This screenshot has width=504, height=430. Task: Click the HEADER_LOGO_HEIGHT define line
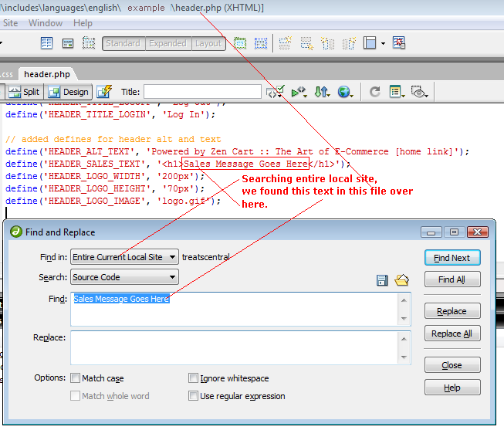[105, 188]
